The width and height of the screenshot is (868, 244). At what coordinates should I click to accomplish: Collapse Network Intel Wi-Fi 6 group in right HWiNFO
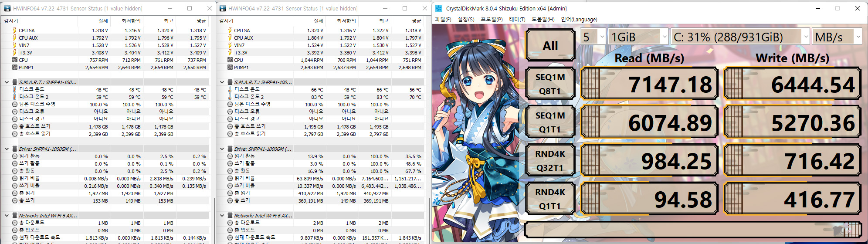pos(222,215)
